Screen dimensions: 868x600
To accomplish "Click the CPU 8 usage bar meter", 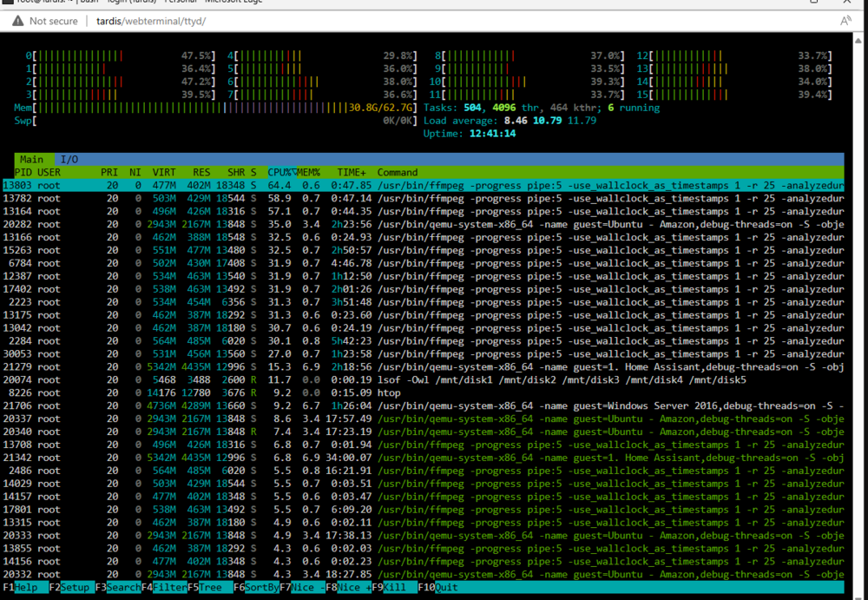I will [529, 56].
